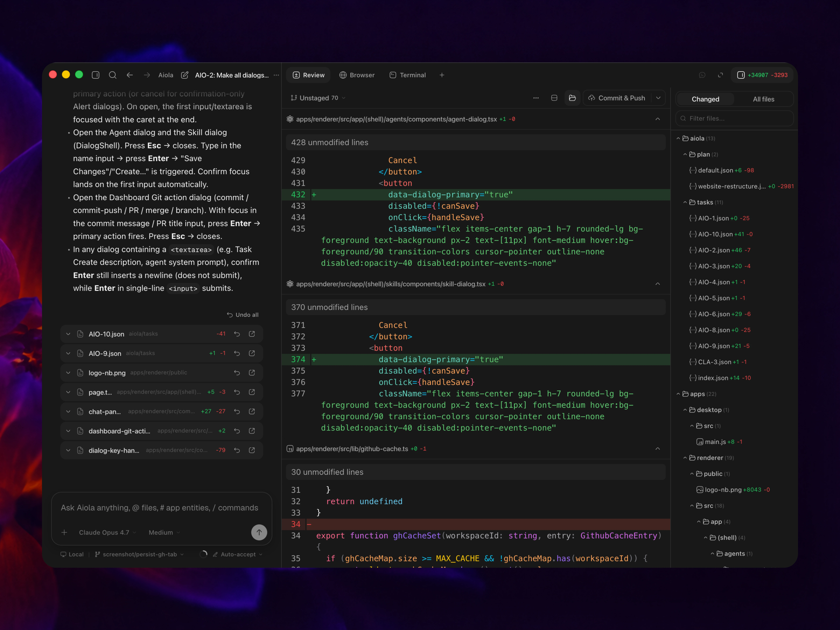The height and width of the screenshot is (630, 840).
Task: Send the message with the arrow button
Action: pos(259,532)
